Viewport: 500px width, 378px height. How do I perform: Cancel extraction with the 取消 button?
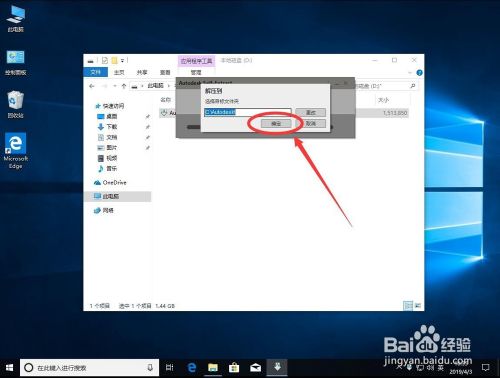(x=310, y=124)
